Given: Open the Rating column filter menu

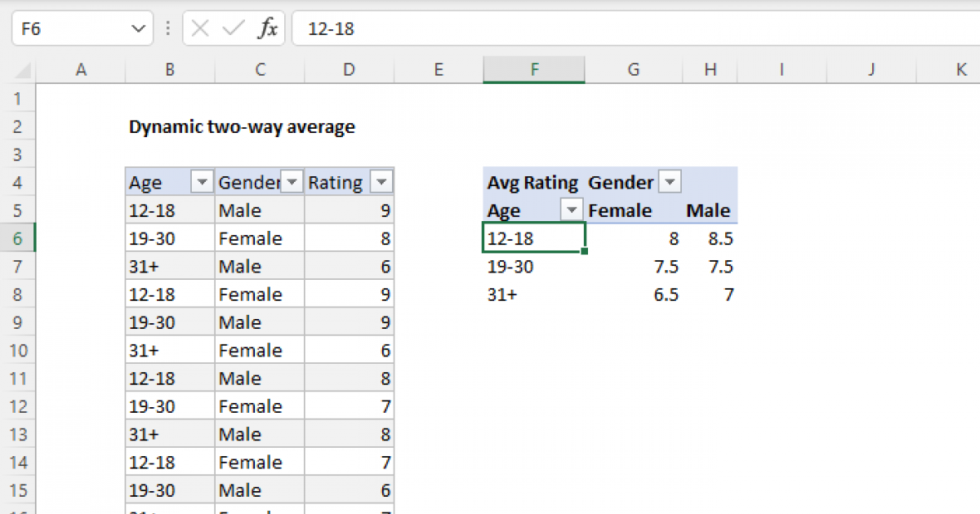Looking at the screenshot, I should pyautogui.click(x=381, y=181).
